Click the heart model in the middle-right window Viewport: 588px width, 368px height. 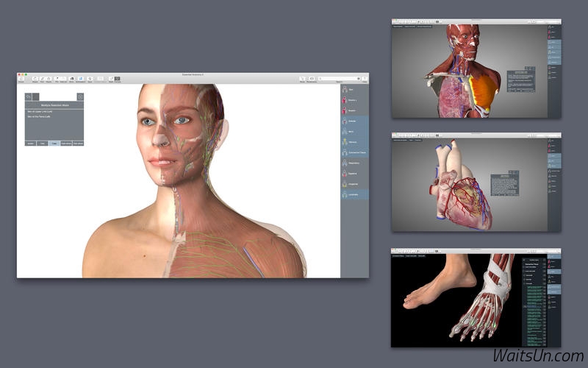[x=462, y=185]
